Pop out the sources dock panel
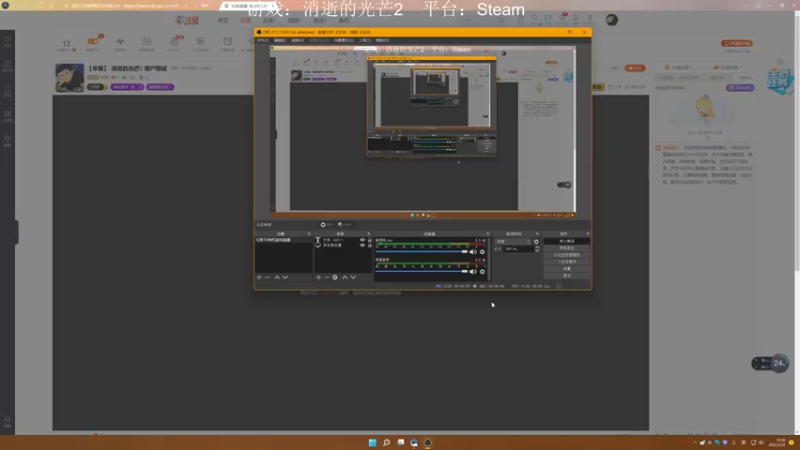The height and width of the screenshot is (450, 800). (369, 234)
